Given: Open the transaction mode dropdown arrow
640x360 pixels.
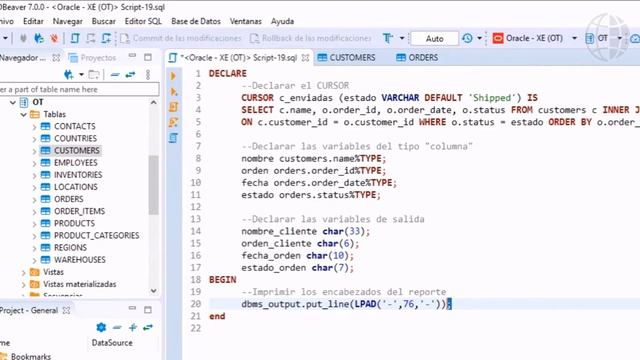Looking at the screenshot, I should pyautogui.click(x=402, y=38).
